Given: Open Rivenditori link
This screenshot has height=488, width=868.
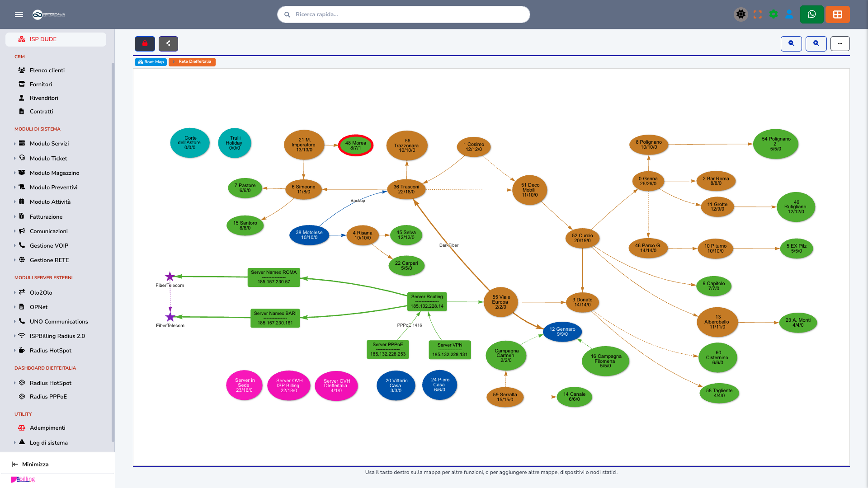Looking at the screenshot, I should pos(44,98).
